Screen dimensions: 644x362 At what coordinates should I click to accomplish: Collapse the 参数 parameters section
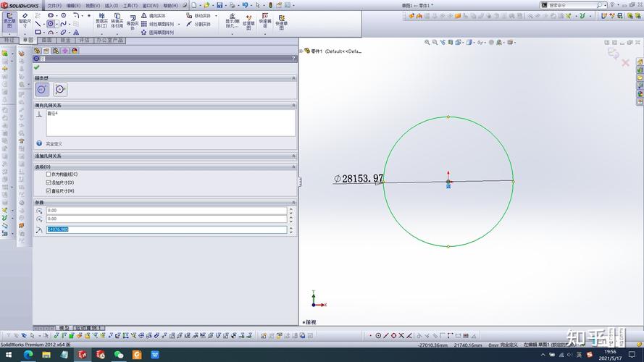[x=293, y=203]
